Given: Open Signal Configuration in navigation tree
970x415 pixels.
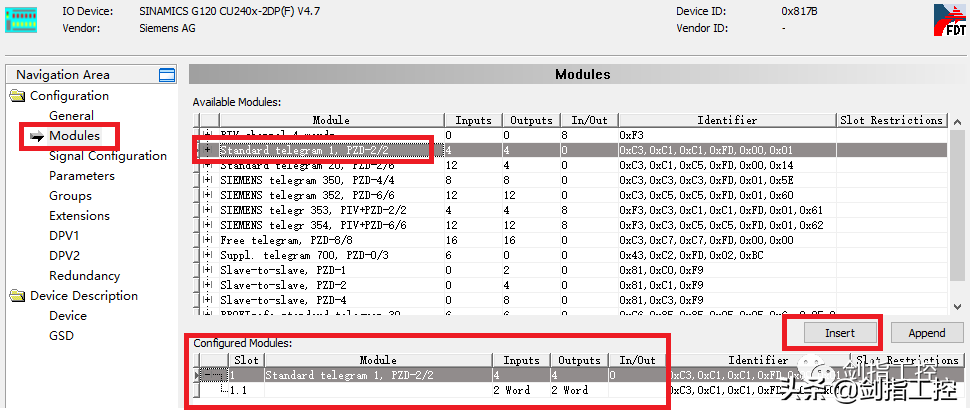Looking at the screenshot, I should (108, 156).
